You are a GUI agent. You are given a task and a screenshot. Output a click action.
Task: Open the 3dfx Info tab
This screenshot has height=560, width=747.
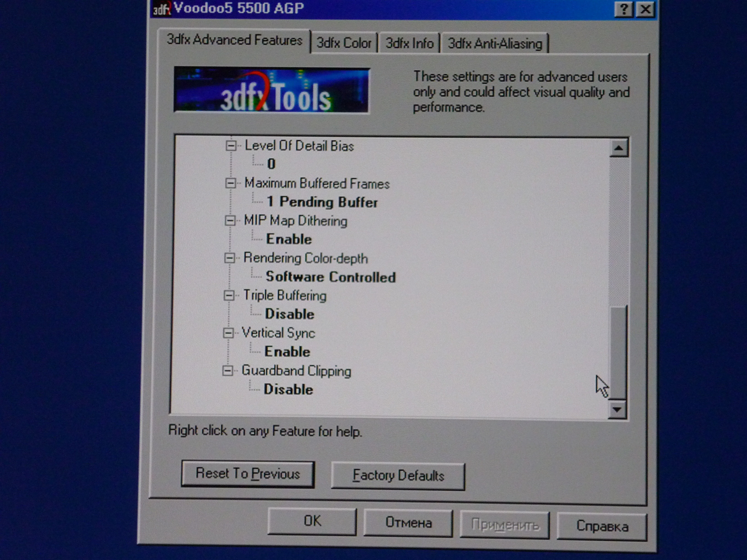tap(409, 43)
